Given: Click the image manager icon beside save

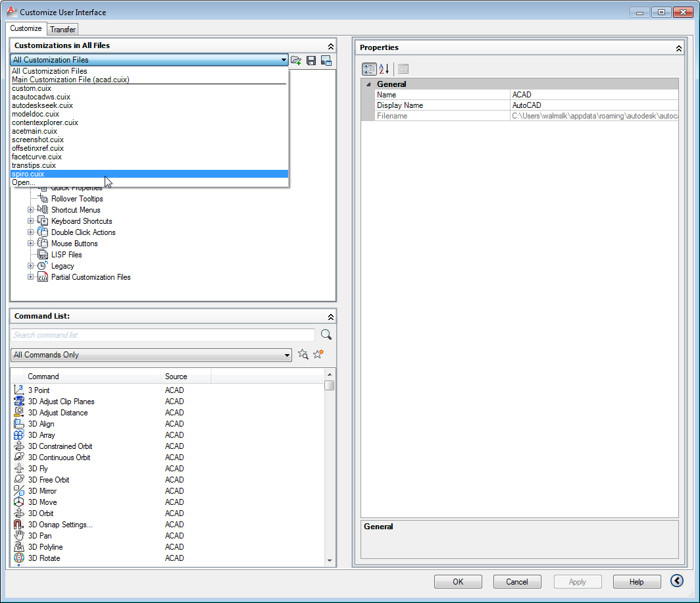Looking at the screenshot, I should point(326,60).
